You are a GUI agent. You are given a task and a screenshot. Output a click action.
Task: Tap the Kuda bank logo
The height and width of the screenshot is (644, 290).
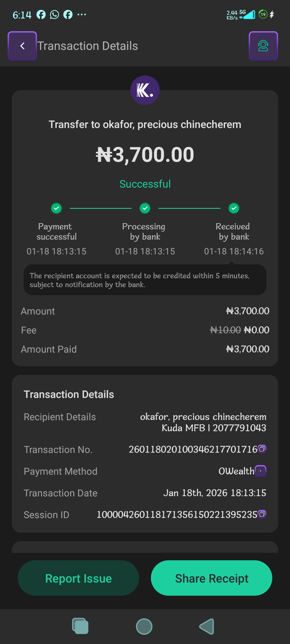145,90
